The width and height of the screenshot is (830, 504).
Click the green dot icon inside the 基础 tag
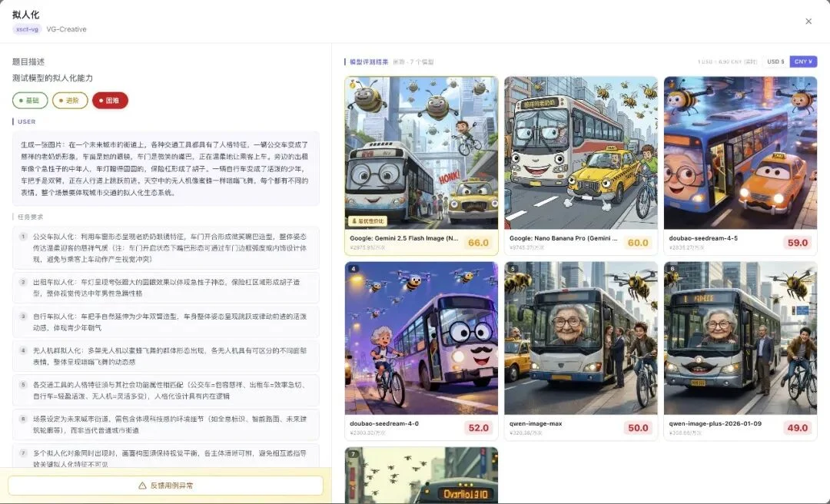[x=19, y=100]
